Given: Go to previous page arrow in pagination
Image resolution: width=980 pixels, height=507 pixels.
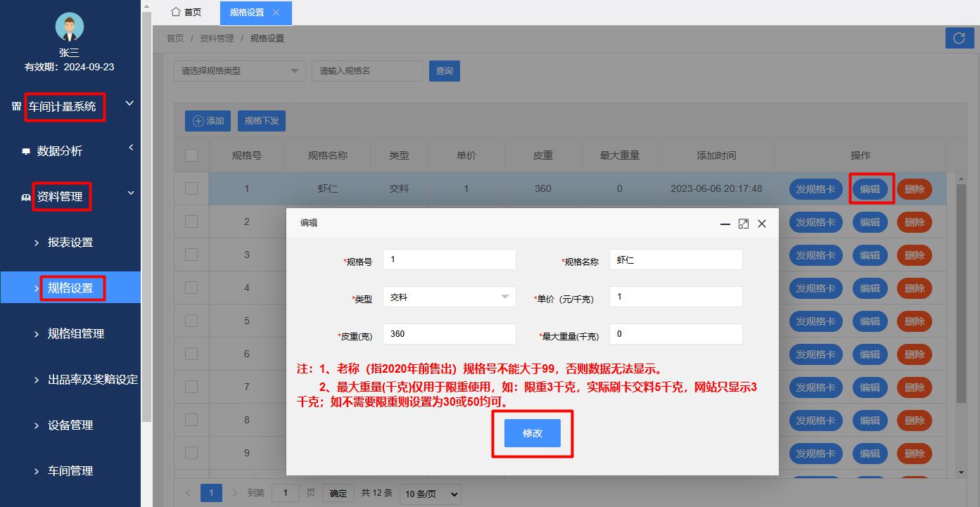Looking at the screenshot, I should tap(188, 493).
